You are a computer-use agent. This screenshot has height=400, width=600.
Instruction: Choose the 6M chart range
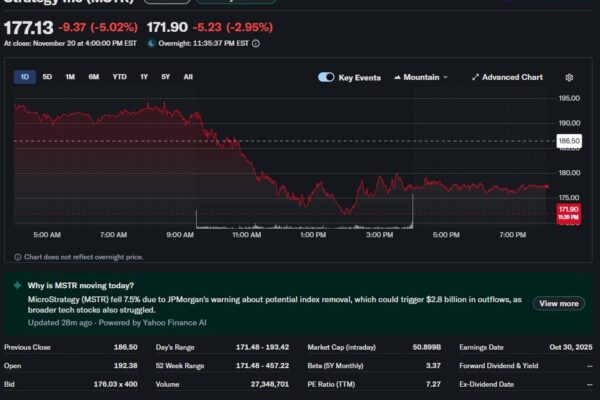tap(93, 77)
